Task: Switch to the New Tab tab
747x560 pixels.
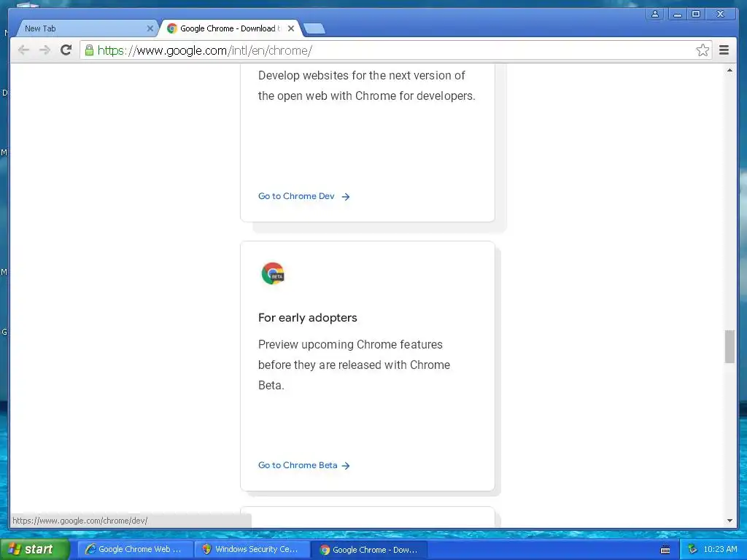Action: pos(86,28)
